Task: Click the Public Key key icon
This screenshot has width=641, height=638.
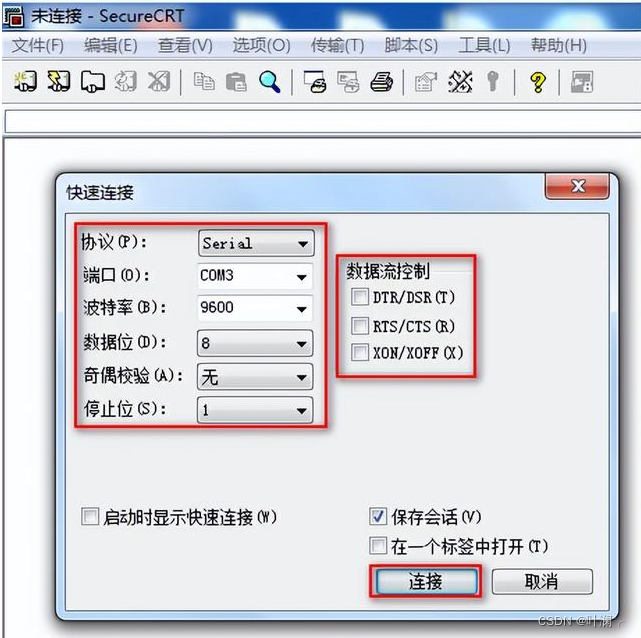Action: (493, 81)
